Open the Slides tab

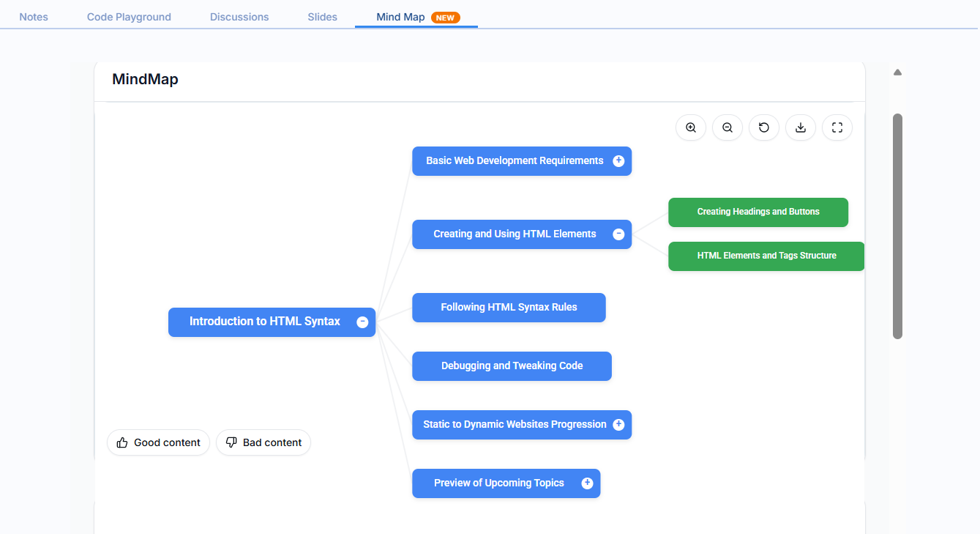321,16
